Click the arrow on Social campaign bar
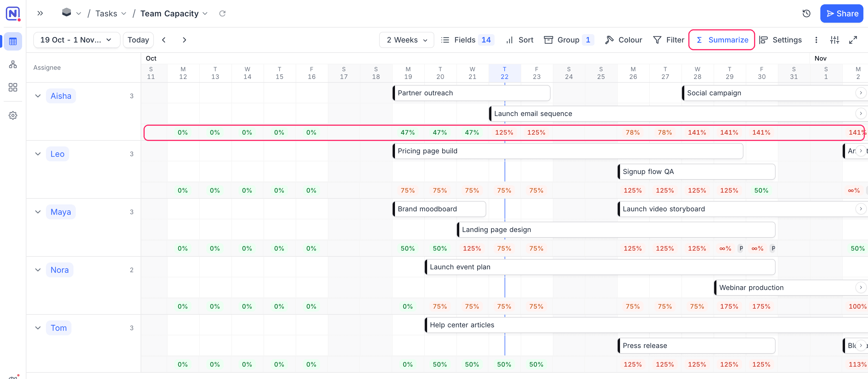The height and width of the screenshot is (379, 868). click(861, 93)
